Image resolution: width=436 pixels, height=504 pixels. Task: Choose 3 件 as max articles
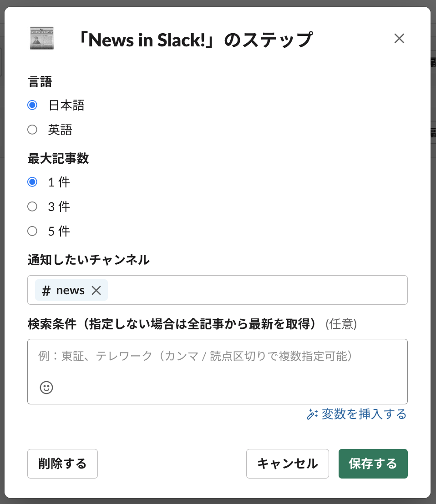(32, 207)
